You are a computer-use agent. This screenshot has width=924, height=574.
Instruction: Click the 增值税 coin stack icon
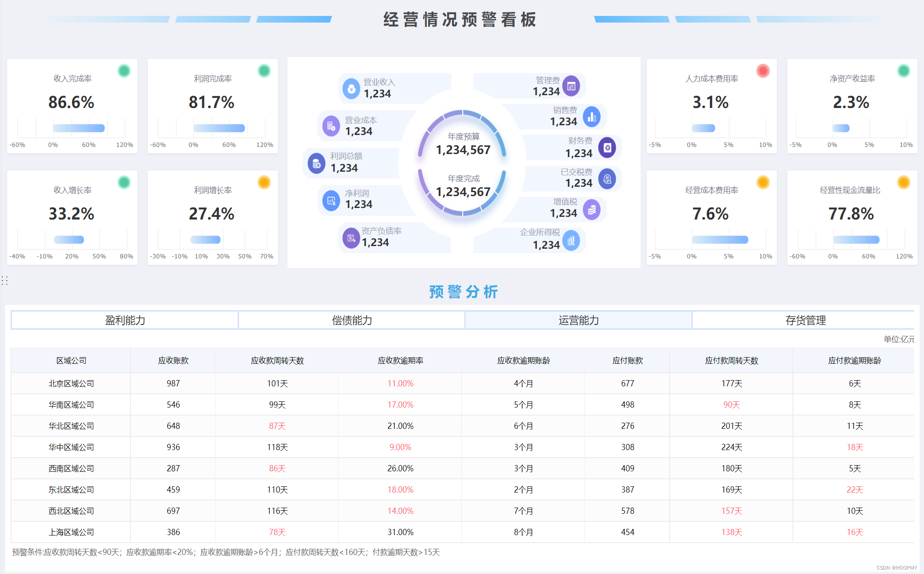pyautogui.click(x=591, y=210)
